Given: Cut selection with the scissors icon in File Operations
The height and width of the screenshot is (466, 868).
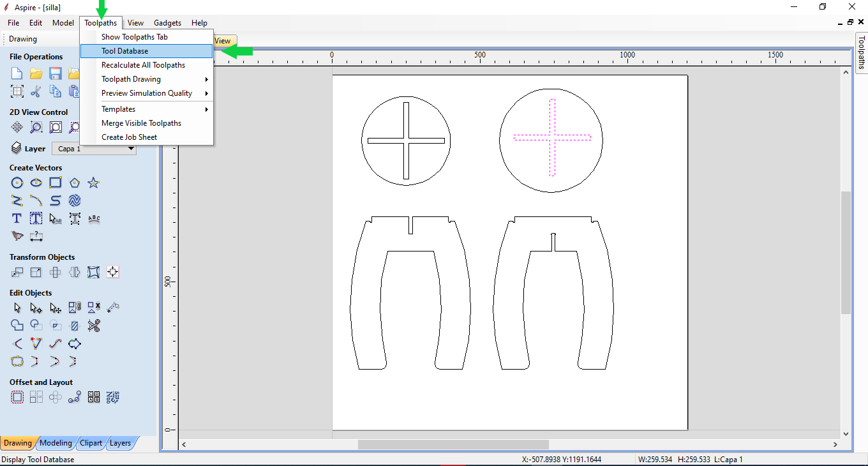Looking at the screenshot, I should pos(36,91).
